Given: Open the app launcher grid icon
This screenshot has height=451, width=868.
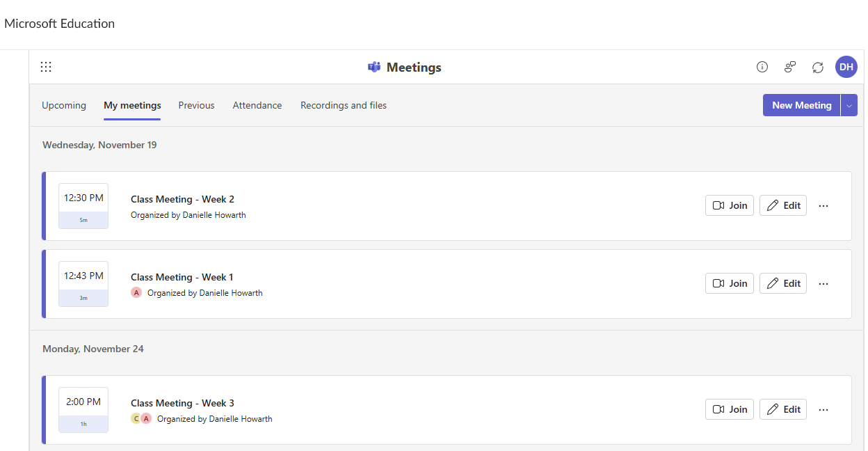Looking at the screenshot, I should (x=46, y=67).
